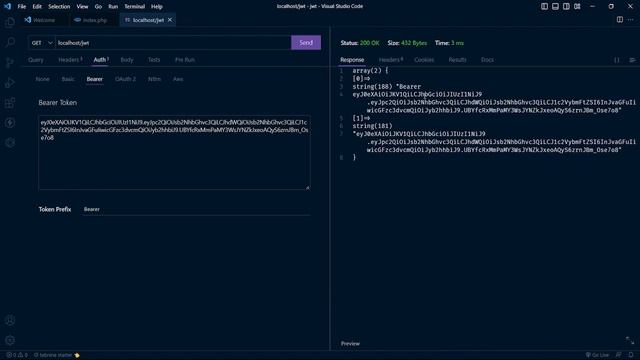Open the File menu

[x=22, y=7]
